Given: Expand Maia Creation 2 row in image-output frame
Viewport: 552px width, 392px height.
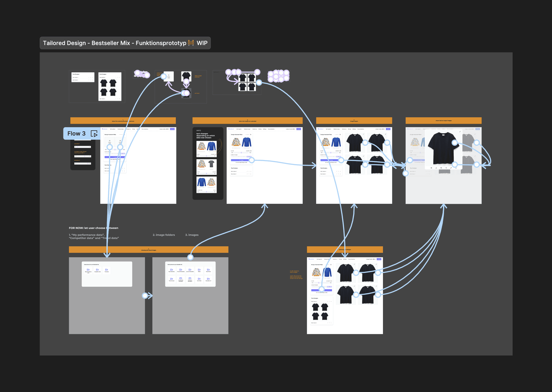Looking at the screenshot, I should pyautogui.click(x=340, y=171).
